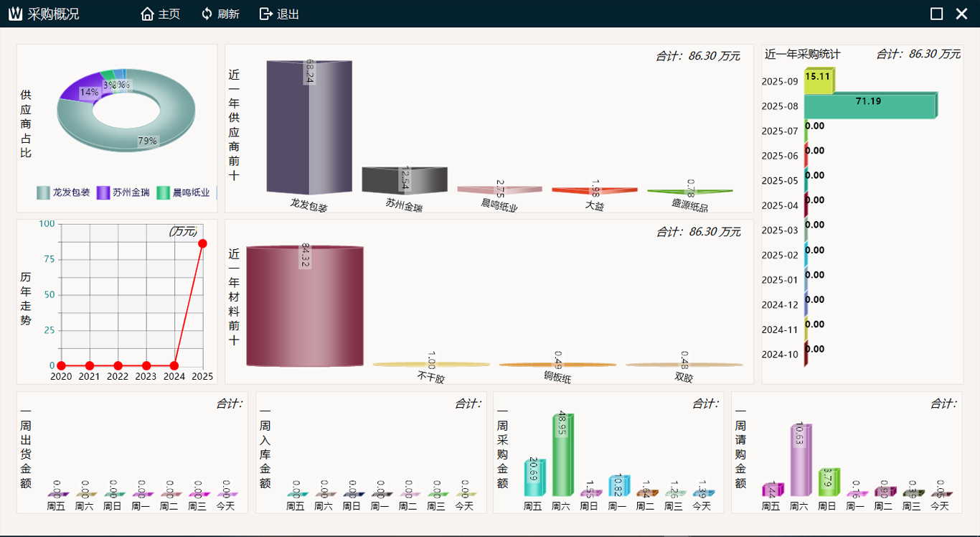Screen dimensions: 980x537
Task: Click the green 周六 bar in 一周采购金额
Action: (562, 456)
